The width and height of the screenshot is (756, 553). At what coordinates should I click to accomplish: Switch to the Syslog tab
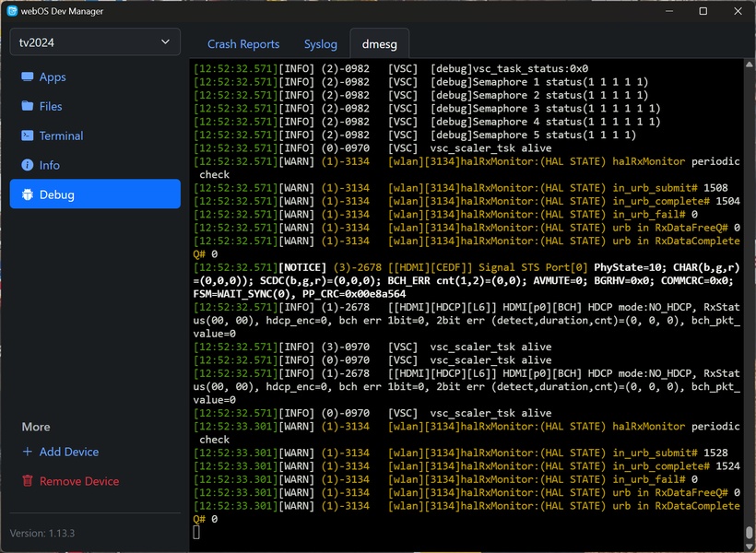[322, 44]
